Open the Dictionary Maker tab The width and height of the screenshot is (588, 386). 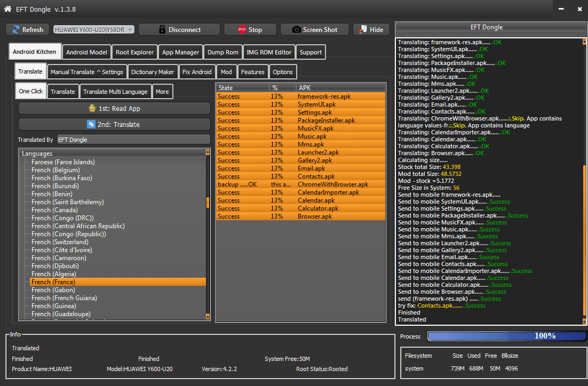pos(152,72)
